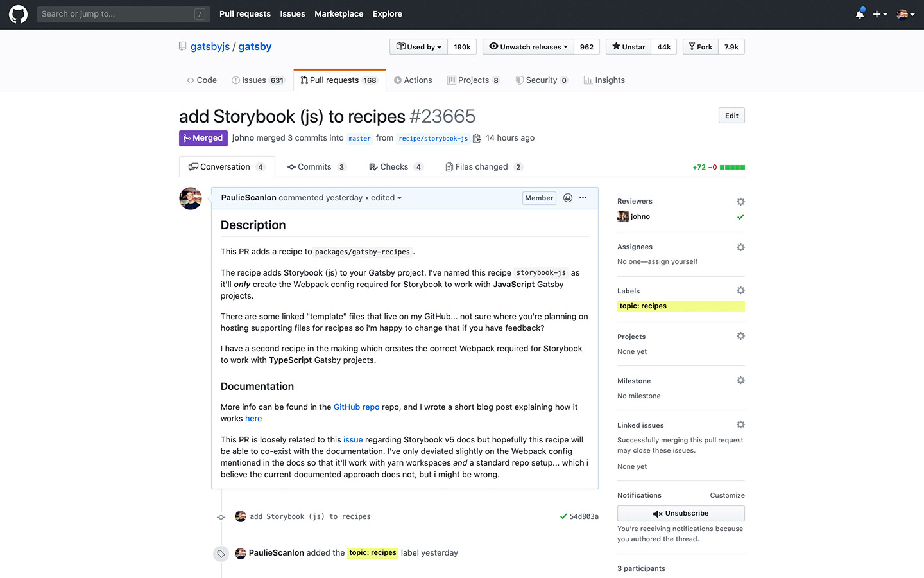
Task: Go to the gatsby repository link
Action: tap(255, 46)
